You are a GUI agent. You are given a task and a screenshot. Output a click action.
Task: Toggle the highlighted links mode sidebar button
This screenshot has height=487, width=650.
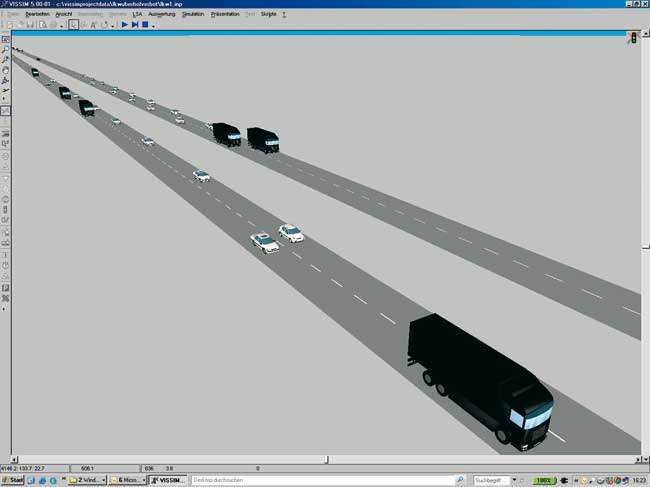click(5, 111)
